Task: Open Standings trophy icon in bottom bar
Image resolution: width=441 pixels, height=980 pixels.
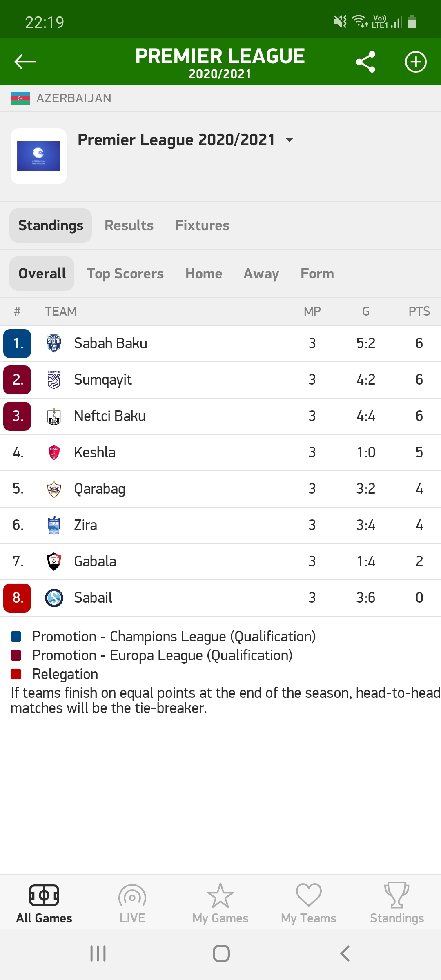Action: (397, 903)
